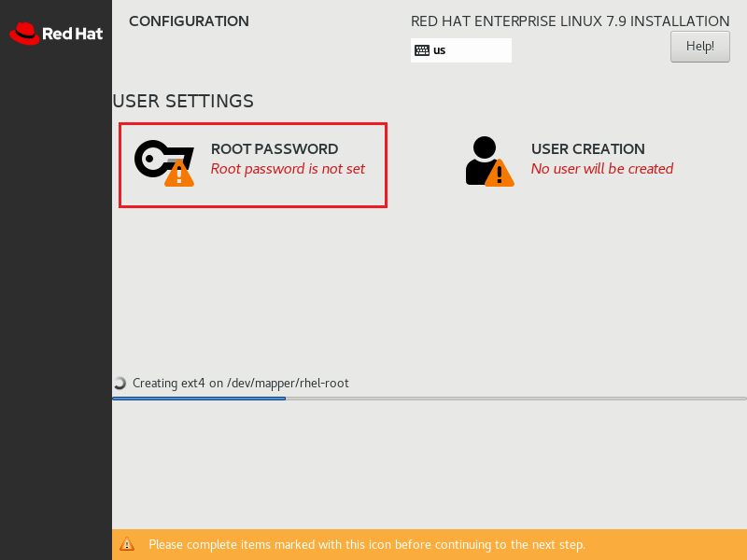
Task: Click the Red Hat logo in sidebar
Action: [x=56, y=34]
